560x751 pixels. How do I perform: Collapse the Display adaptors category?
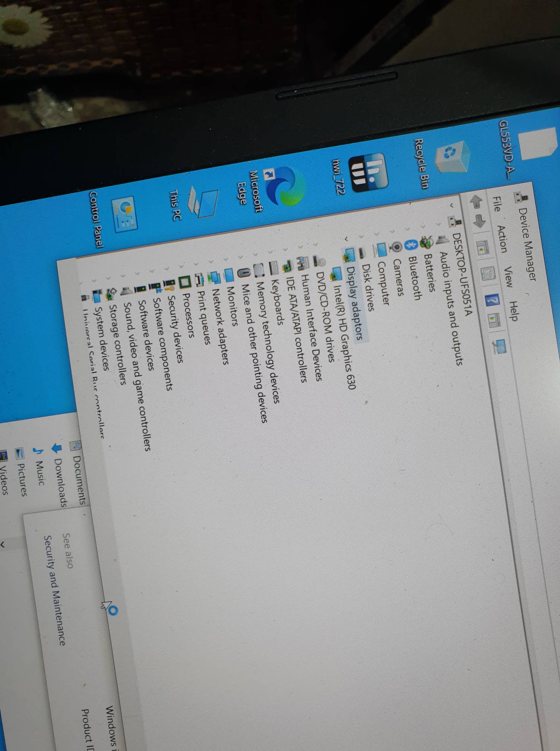[x=347, y=239]
